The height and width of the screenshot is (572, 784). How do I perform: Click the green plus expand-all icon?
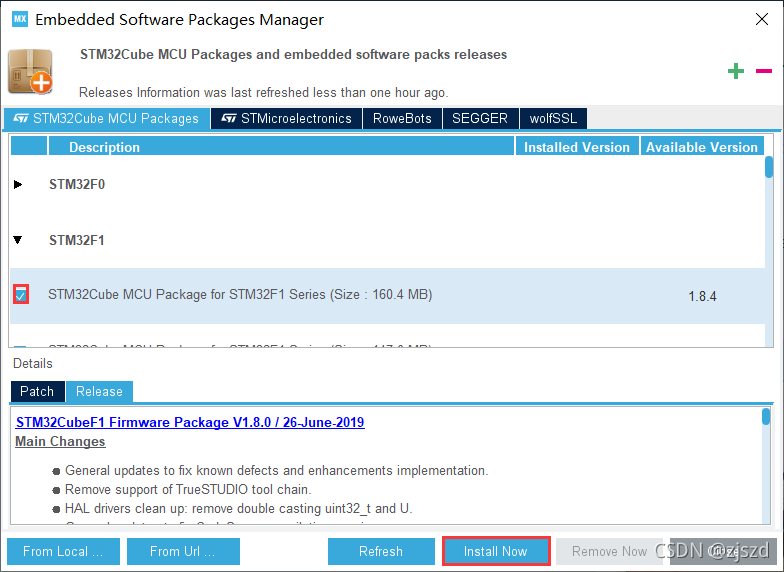tap(736, 71)
